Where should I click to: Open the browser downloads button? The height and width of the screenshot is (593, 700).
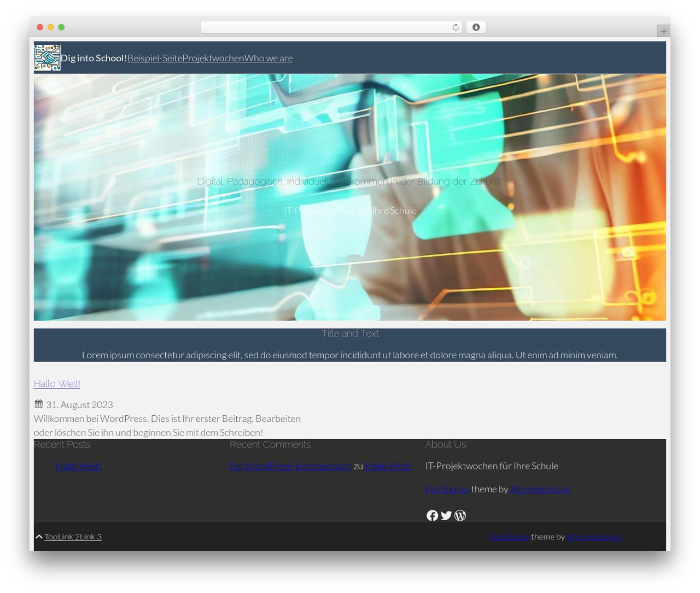click(x=476, y=27)
